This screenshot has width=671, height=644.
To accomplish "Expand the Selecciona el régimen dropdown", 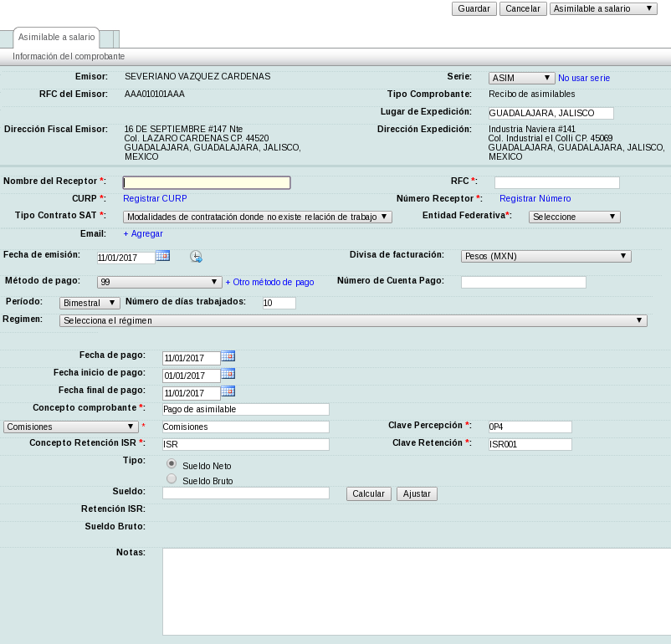I will pyautogui.click(x=352, y=320).
